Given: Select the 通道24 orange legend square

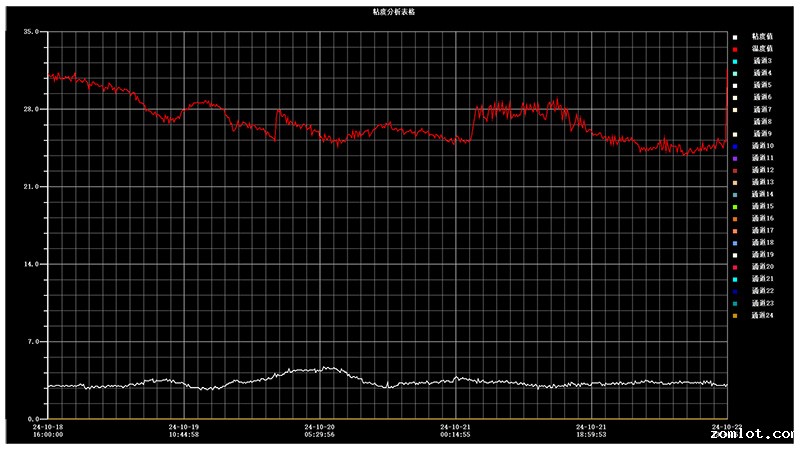Looking at the screenshot, I should [x=734, y=315].
